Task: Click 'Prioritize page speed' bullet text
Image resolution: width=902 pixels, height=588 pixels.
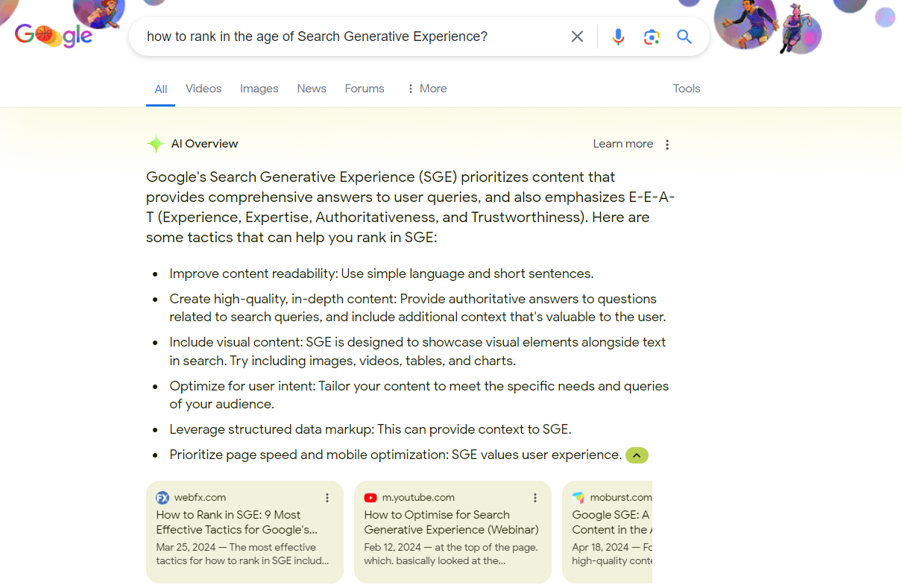Action: pos(395,455)
